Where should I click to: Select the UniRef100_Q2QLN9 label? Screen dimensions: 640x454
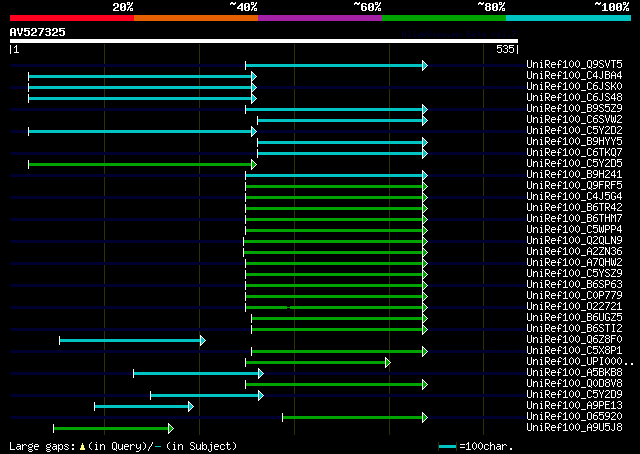point(574,240)
